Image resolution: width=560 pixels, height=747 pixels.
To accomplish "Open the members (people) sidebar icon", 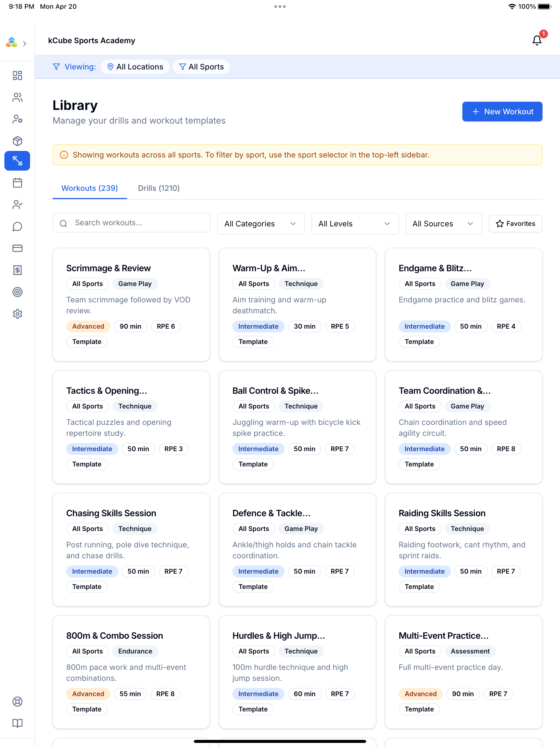I will pyautogui.click(x=17, y=97).
